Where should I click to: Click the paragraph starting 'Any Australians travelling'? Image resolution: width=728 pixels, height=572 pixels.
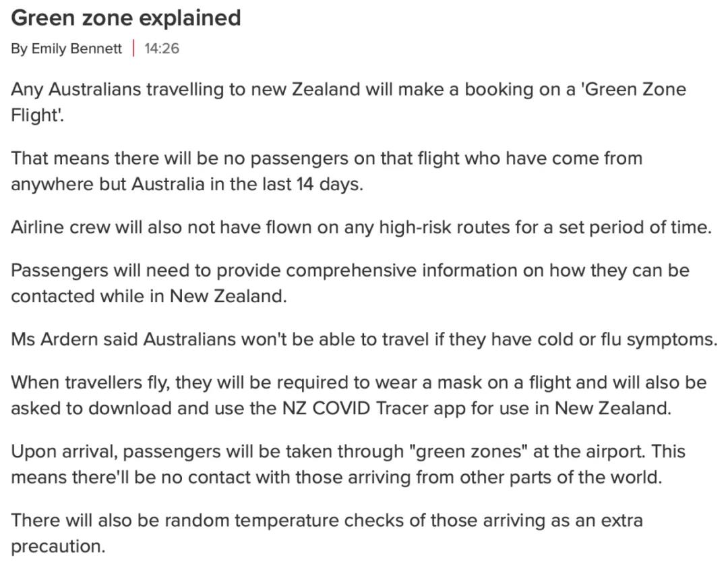pos(348,102)
